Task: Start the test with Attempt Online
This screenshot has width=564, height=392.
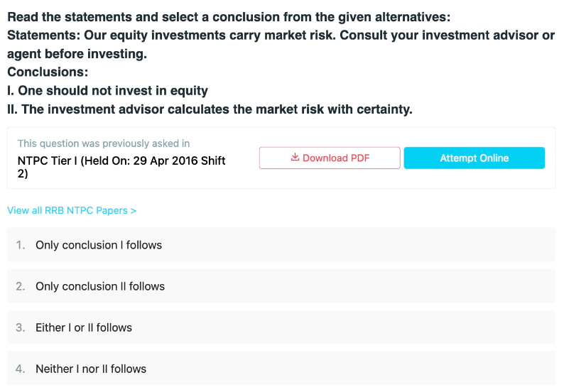Action: (x=474, y=158)
